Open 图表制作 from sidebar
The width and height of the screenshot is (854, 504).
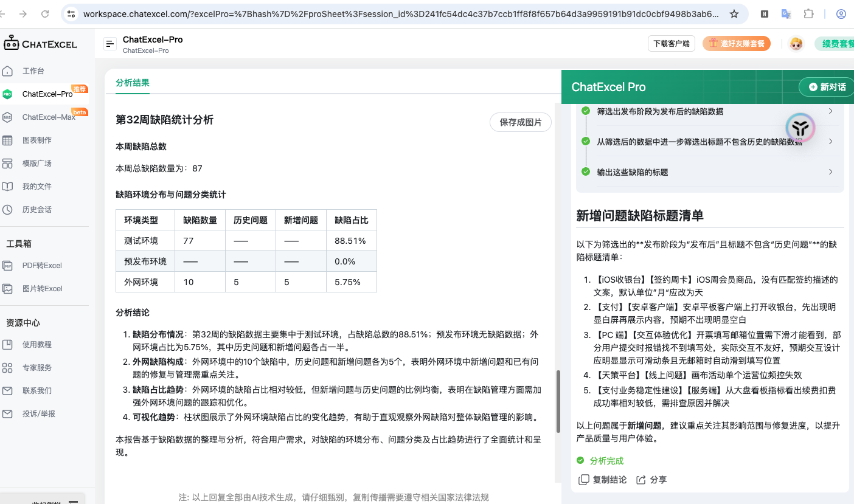click(37, 140)
